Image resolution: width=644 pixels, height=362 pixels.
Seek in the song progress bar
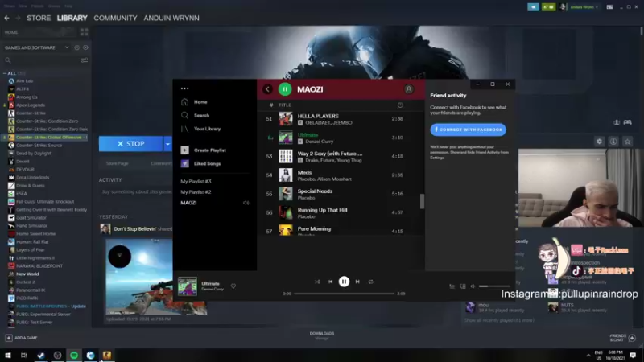click(344, 294)
